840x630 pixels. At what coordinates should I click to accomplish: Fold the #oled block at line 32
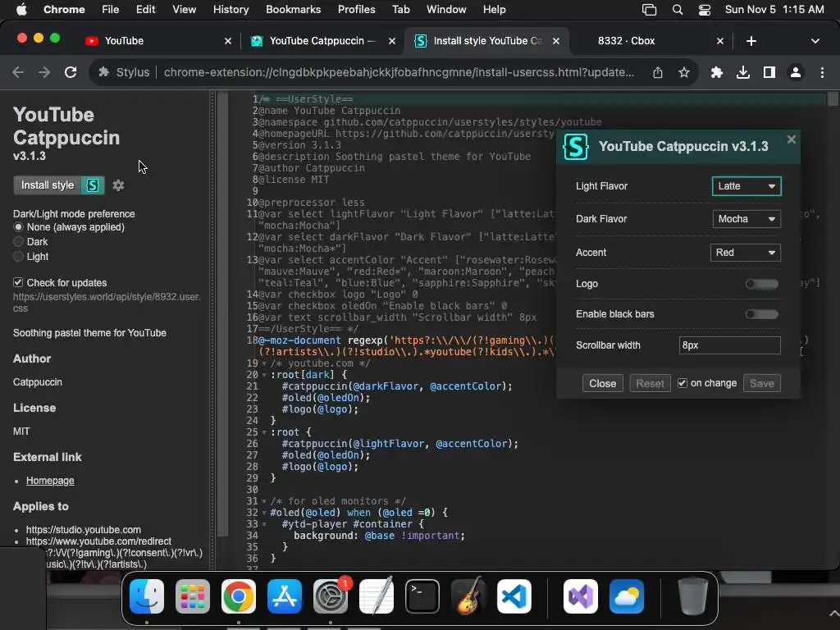point(264,514)
